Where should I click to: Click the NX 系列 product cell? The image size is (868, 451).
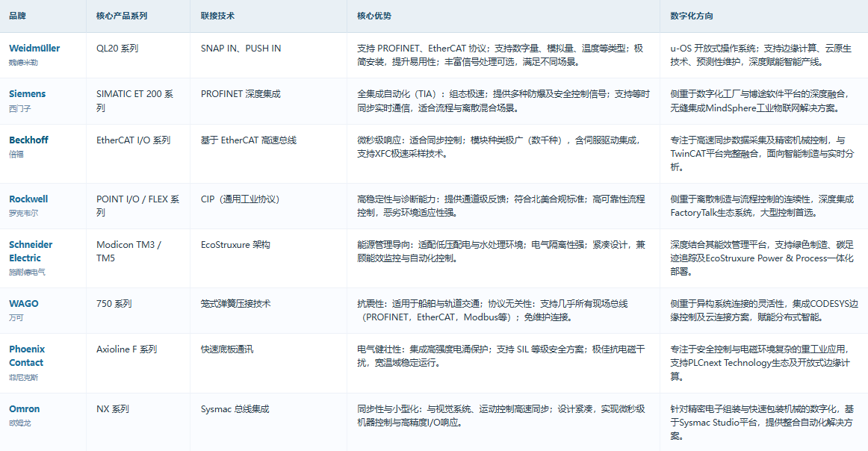pyautogui.click(x=112, y=409)
